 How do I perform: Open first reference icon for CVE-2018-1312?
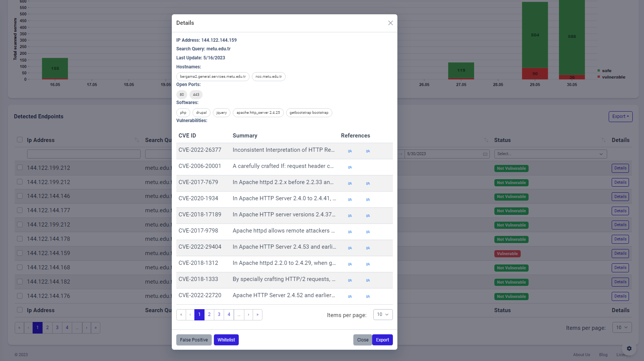(x=350, y=264)
